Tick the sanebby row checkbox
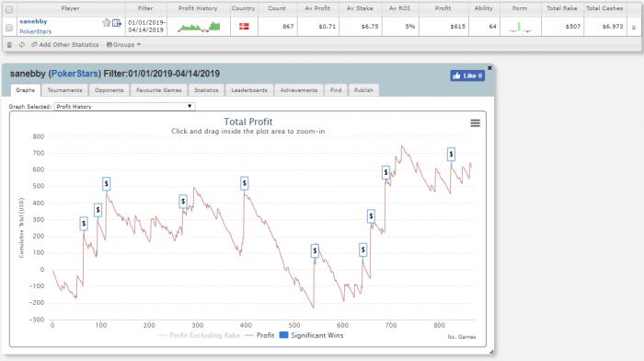Image resolution: width=644 pixels, height=361 pixels. 9,28
